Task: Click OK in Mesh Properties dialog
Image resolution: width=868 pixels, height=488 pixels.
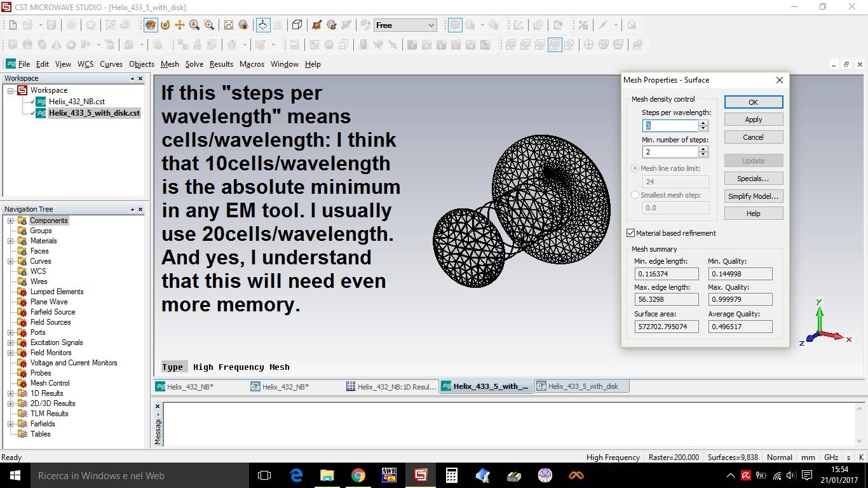Action: click(754, 102)
